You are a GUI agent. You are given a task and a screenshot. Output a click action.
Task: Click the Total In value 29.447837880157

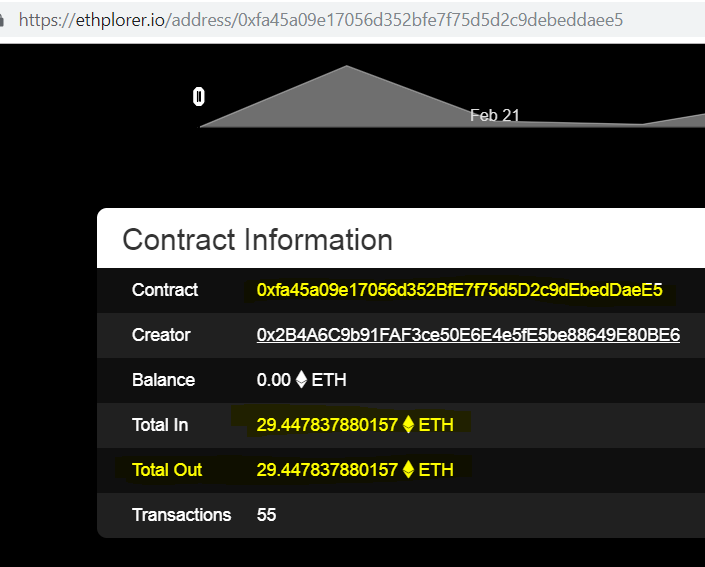click(x=327, y=425)
